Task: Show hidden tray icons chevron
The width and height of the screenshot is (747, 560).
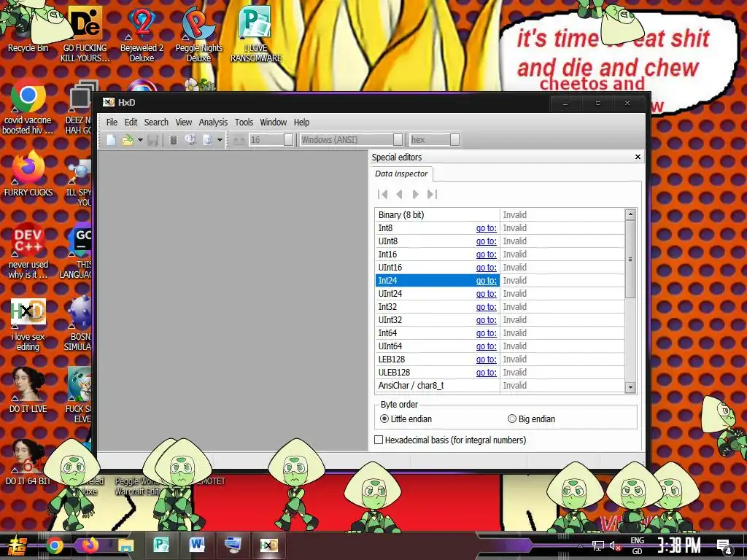Action: pyautogui.click(x=580, y=545)
